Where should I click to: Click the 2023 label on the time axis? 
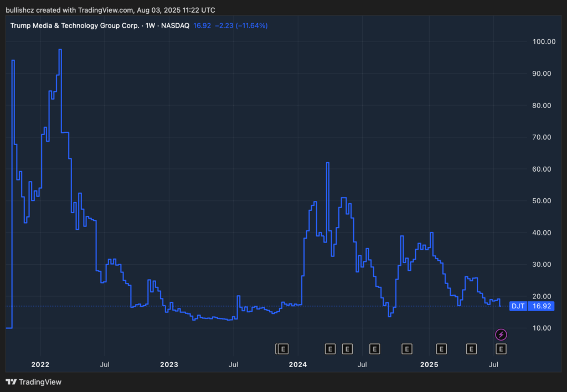[x=169, y=364]
